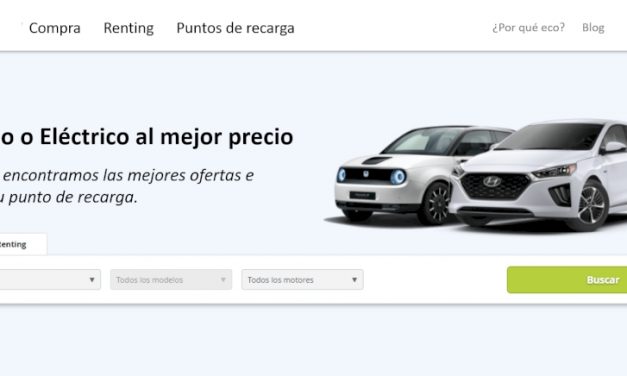Image resolution: width=627 pixels, height=376 pixels.
Task: Open the Renting navigation link
Action: (x=128, y=28)
